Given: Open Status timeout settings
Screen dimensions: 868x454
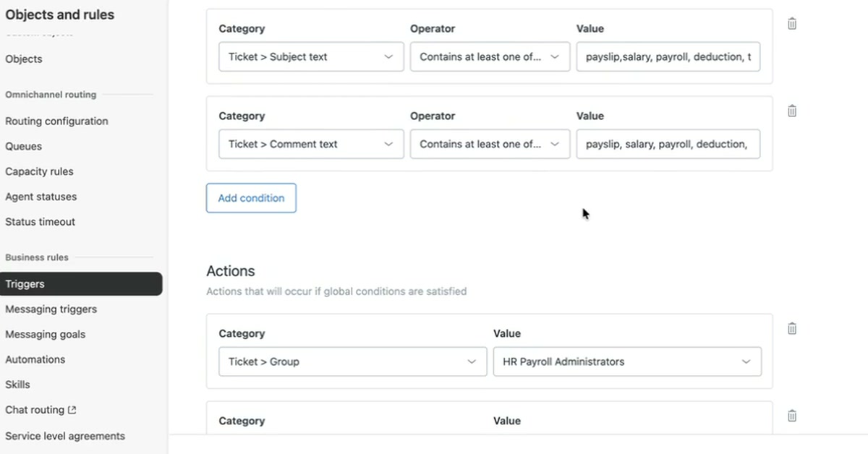Looking at the screenshot, I should (x=40, y=222).
